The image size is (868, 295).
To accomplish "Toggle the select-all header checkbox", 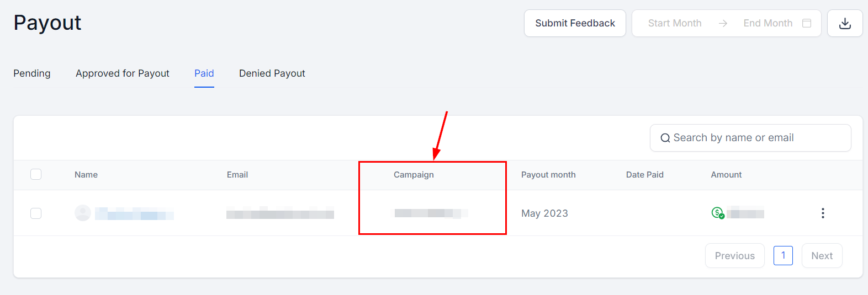I will point(36,175).
